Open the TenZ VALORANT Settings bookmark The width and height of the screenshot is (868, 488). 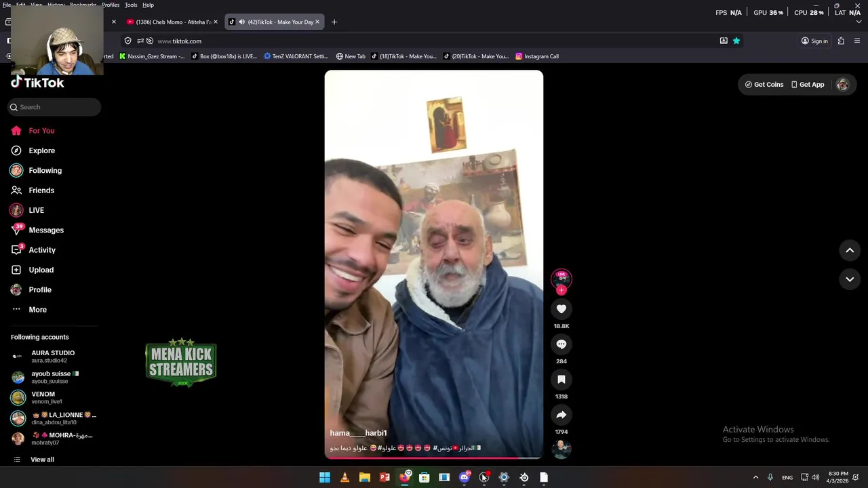click(x=296, y=56)
